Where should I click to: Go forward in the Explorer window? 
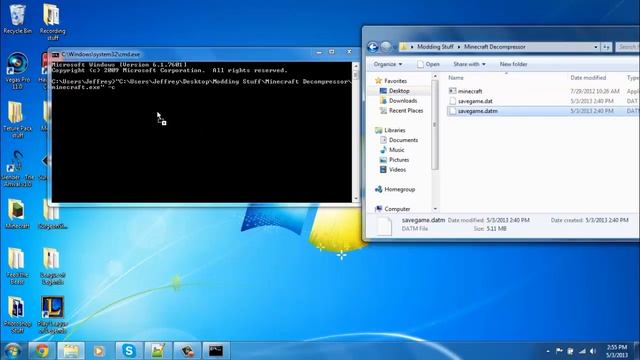[x=386, y=47]
